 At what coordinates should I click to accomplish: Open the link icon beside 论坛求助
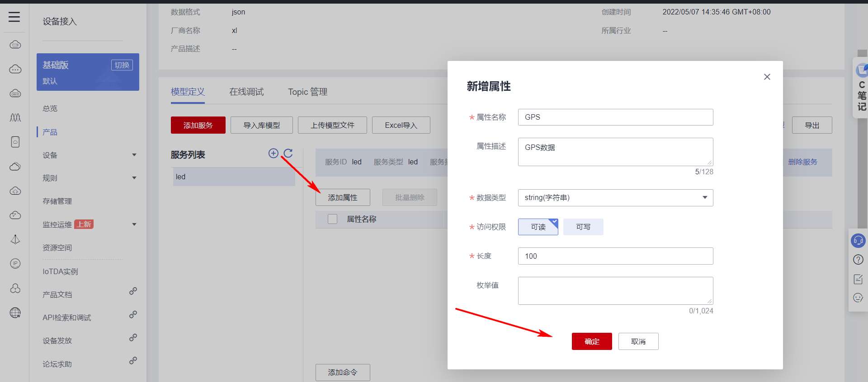click(x=133, y=361)
